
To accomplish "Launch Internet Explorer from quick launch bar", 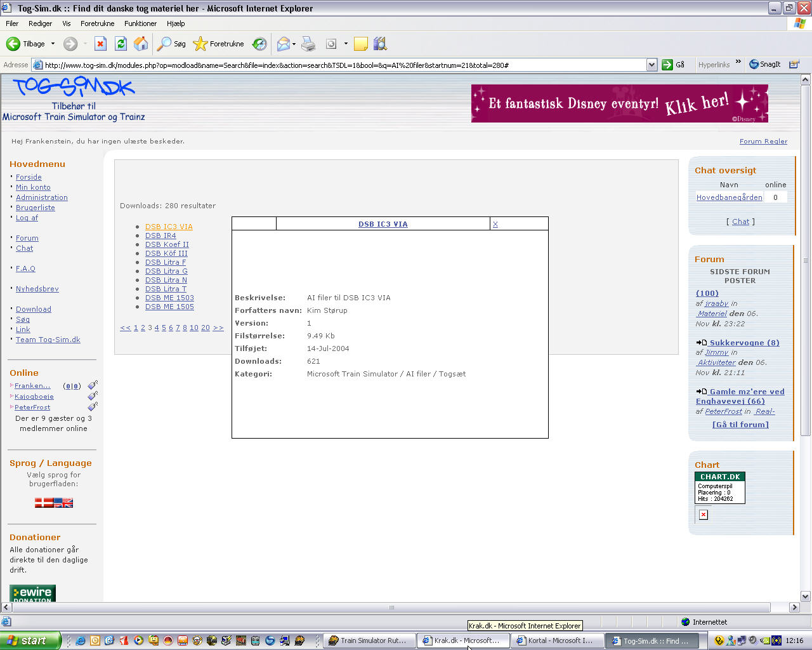I will (x=81, y=640).
